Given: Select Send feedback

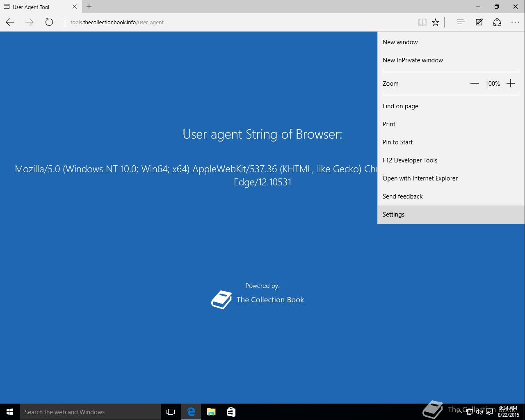Looking at the screenshot, I should (451, 196).
